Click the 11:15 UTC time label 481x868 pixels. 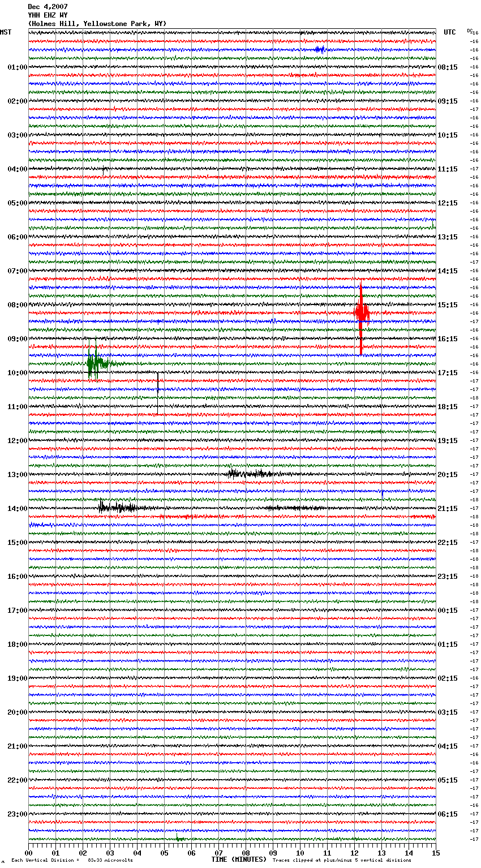pos(448,169)
